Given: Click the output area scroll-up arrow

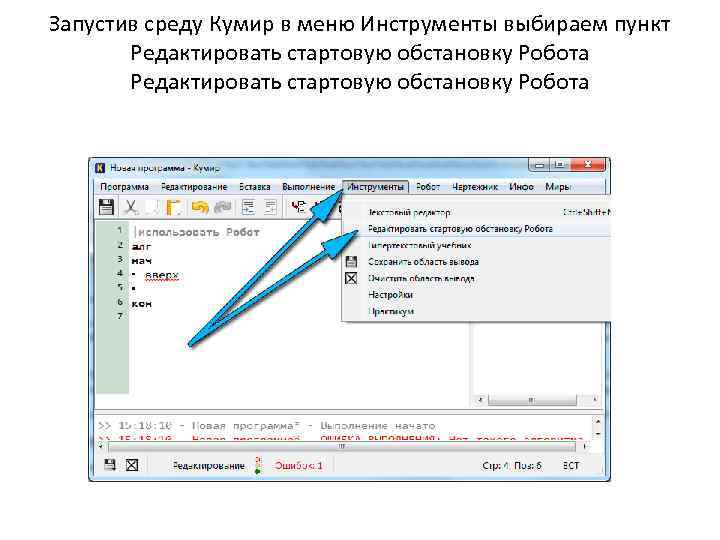Looking at the screenshot, I should point(597,421).
